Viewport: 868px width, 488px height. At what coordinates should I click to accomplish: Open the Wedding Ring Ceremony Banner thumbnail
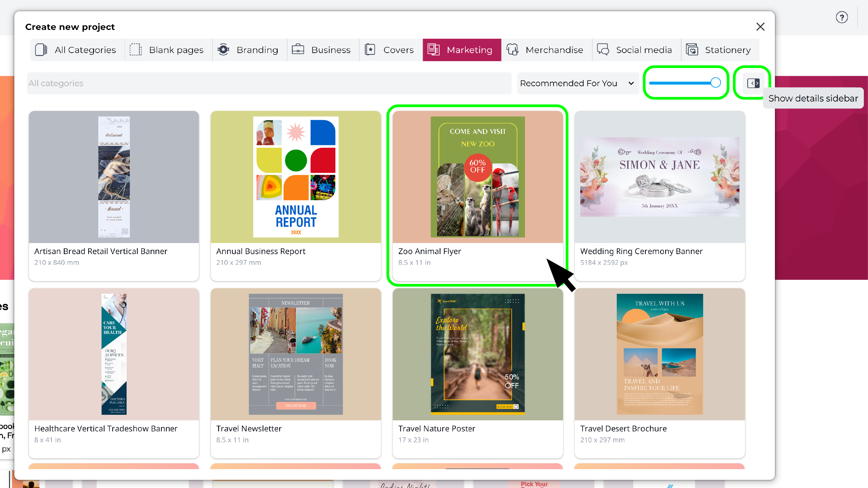660,177
